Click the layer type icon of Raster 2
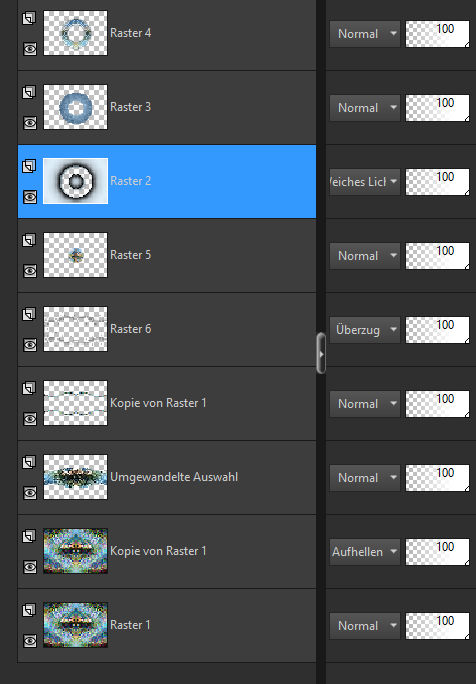 [29, 166]
